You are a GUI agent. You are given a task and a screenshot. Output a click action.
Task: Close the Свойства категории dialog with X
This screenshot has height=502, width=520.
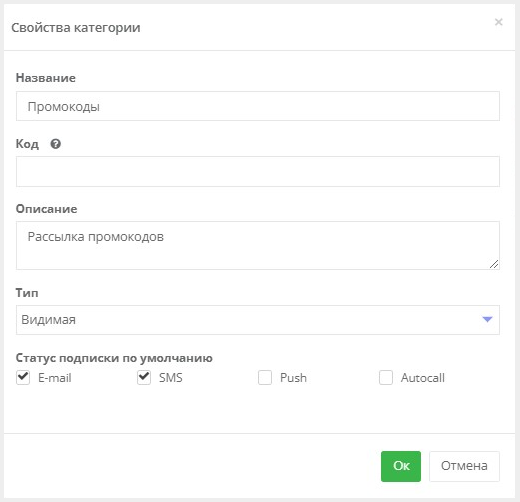click(498, 22)
